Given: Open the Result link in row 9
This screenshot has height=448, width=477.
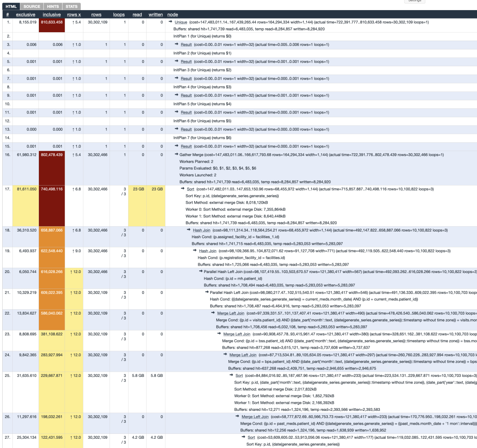Looking at the screenshot, I should click(x=186, y=95).
